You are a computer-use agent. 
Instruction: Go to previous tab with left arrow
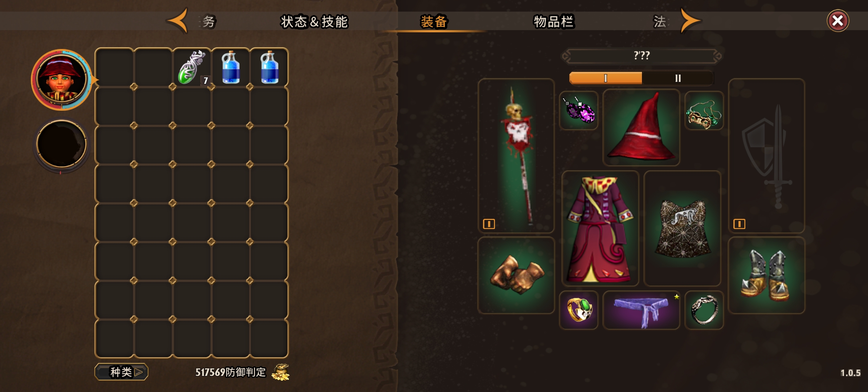177,21
